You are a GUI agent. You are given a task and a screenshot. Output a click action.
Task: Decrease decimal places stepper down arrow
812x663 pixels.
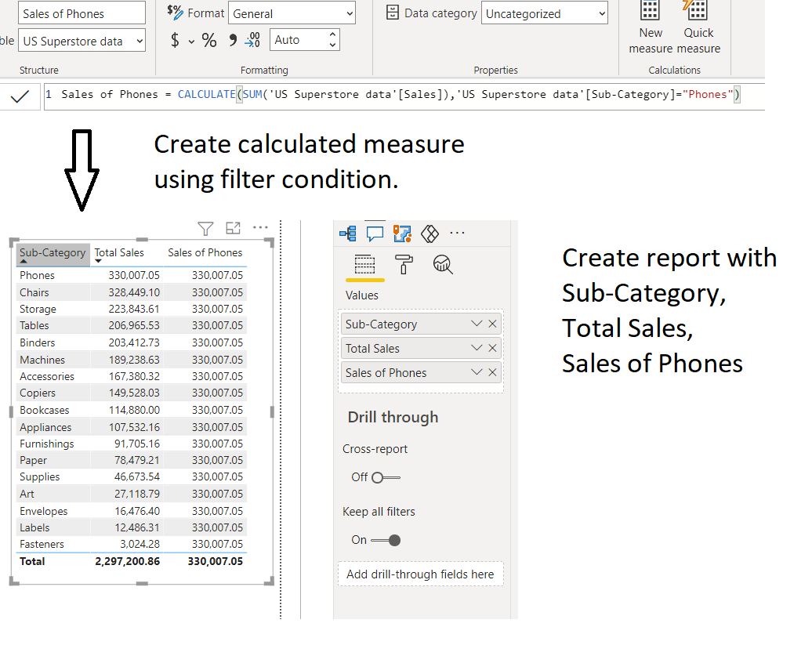pyautogui.click(x=332, y=45)
